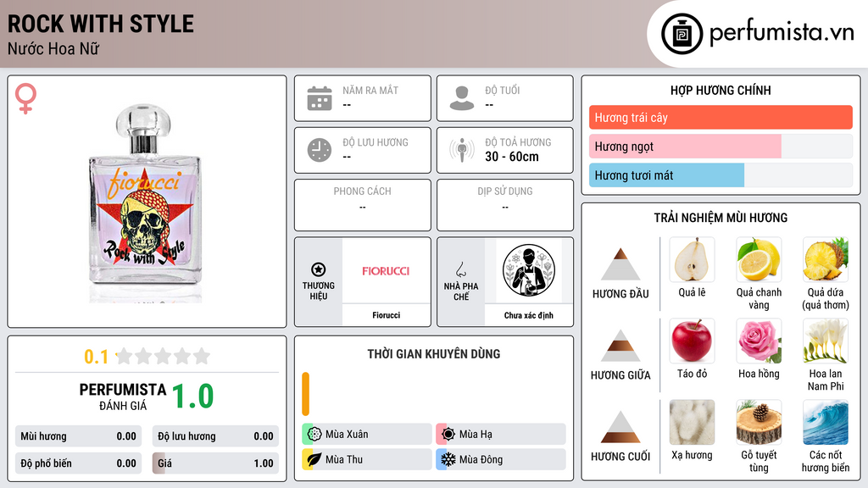Click the yellow 0.1 rating score
868x488 pixels.
point(97,357)
